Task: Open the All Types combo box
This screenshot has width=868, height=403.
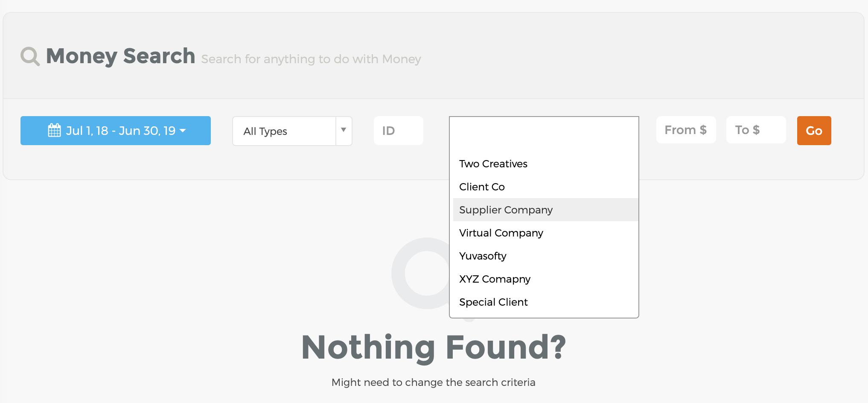Action: (292, 131)
